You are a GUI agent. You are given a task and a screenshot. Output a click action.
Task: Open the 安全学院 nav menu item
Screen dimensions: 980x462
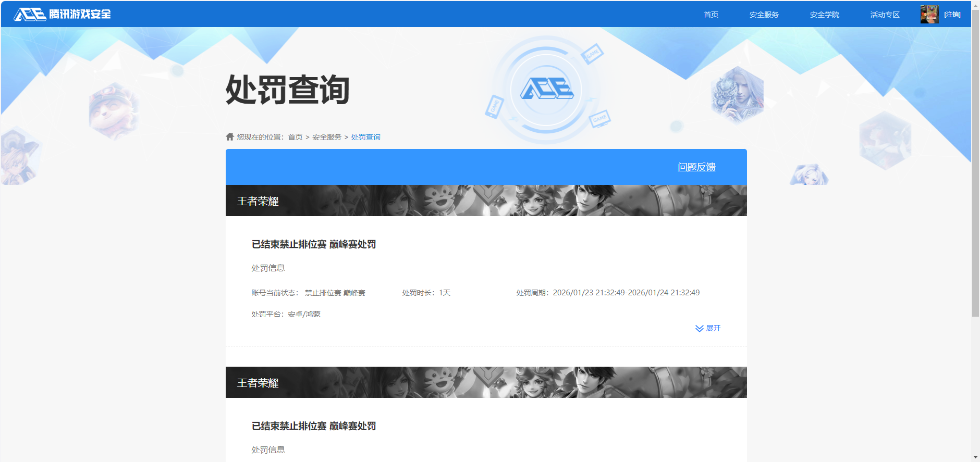click(825, 15)
